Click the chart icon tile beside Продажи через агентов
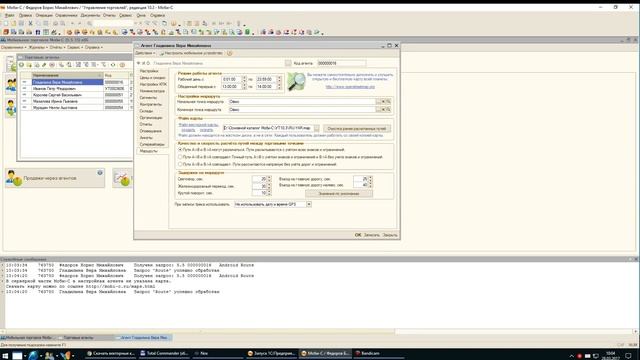The height and width of the screenshot is (360, 640). point(122,178)
